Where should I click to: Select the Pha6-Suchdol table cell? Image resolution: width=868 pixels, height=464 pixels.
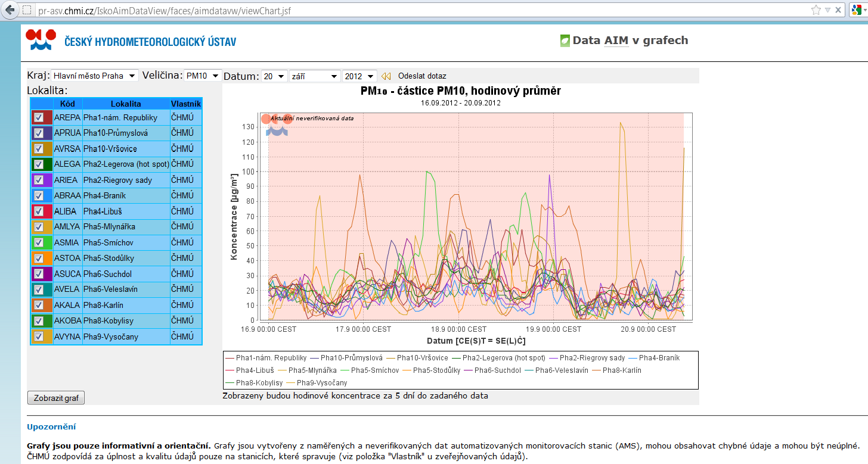coord(126,274)
